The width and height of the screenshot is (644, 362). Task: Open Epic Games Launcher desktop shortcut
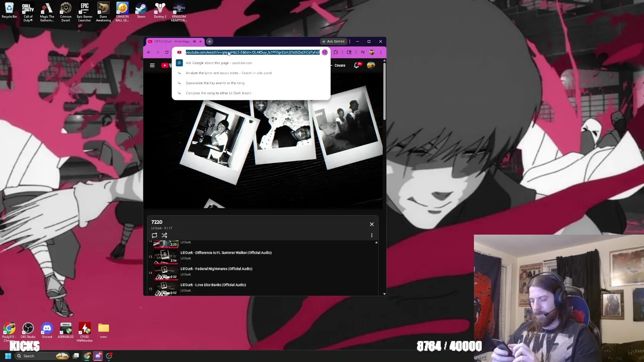click(x=85, y=13)
